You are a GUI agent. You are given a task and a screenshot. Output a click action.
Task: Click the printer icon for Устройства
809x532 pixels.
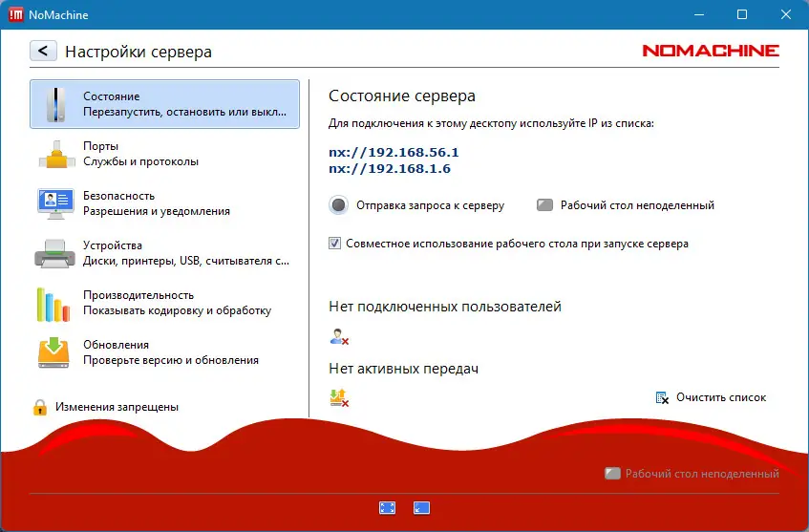tap(54, 253)
